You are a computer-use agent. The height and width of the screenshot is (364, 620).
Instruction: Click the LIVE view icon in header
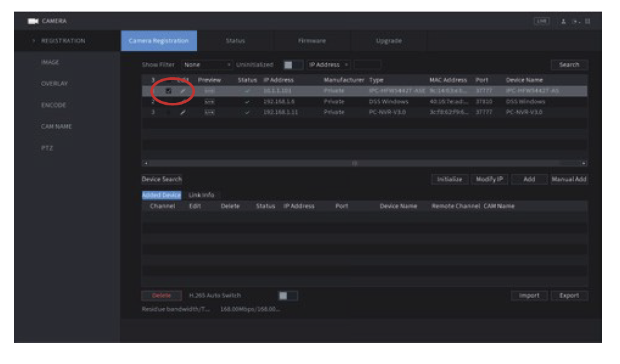(x=541, y=22)
